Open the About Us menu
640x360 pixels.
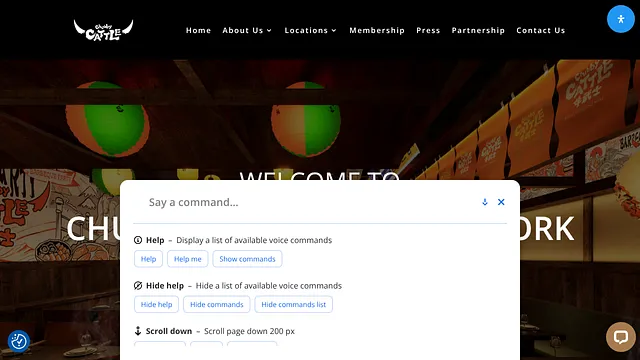pyautogui.click(x=243, y=30)
